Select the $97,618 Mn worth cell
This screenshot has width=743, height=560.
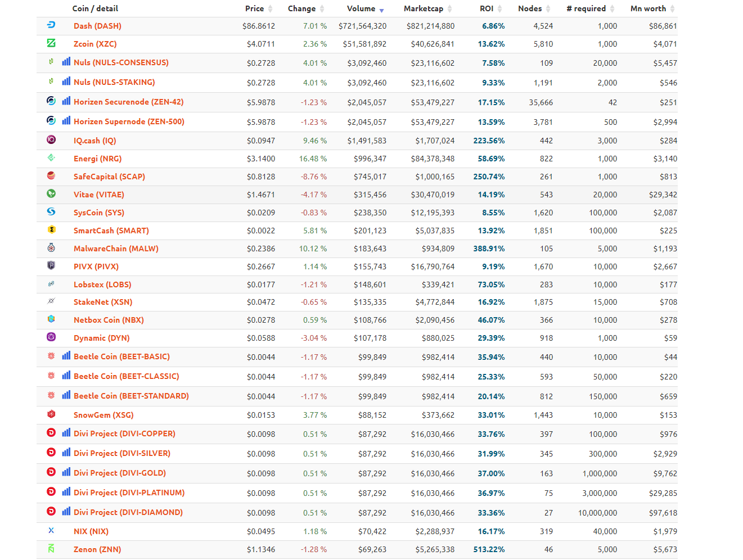(x=663, y=513)
